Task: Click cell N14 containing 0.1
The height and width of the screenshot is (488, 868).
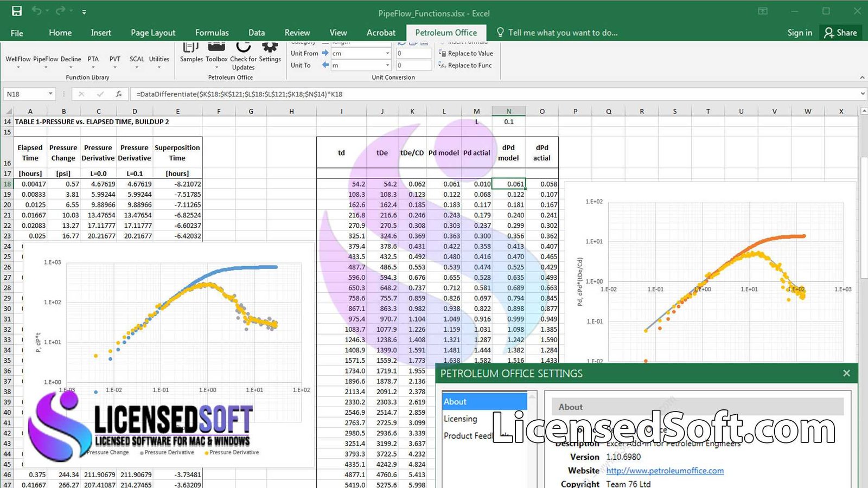Action: point(509,121)
